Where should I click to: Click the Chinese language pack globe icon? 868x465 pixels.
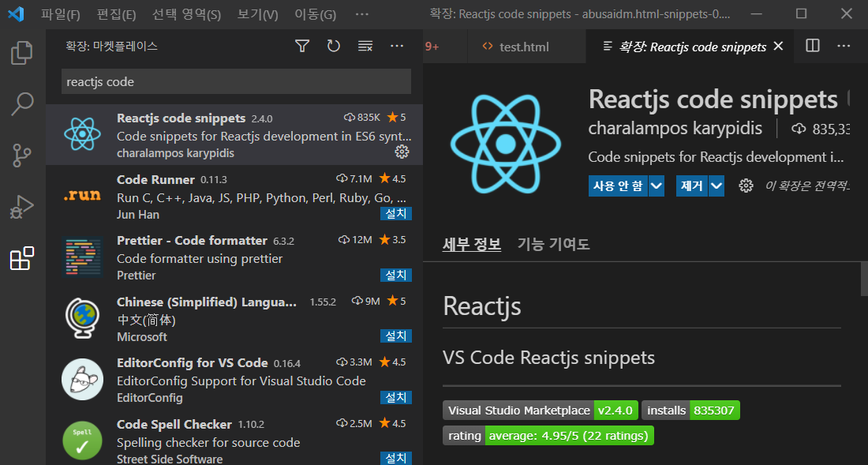(x=83, y=317)
